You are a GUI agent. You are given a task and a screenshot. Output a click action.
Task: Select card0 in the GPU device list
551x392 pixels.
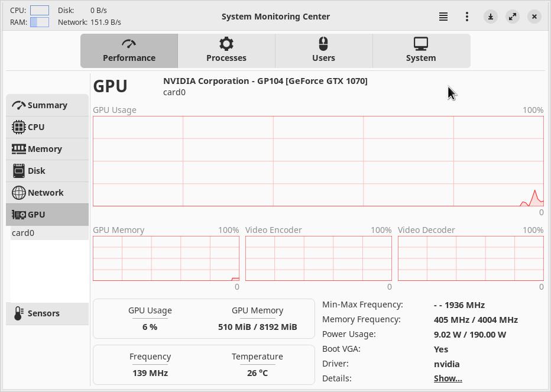point(24,233)
